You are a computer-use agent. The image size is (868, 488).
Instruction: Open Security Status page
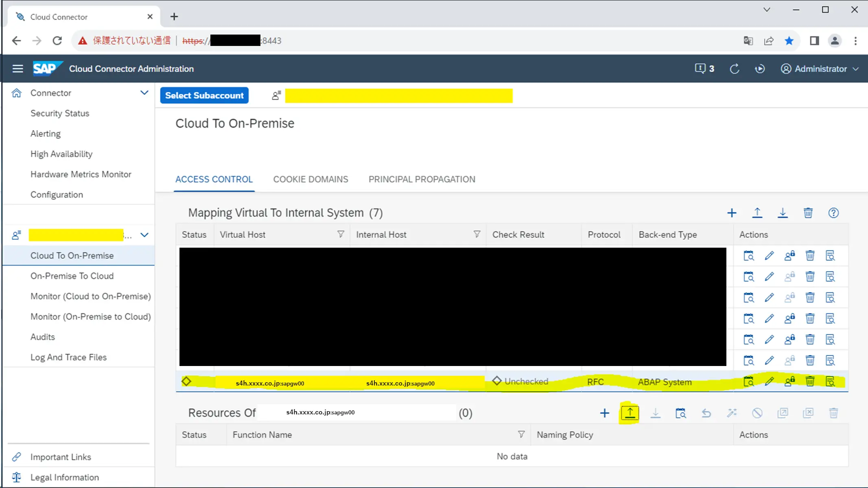click(x=60, y=113)
